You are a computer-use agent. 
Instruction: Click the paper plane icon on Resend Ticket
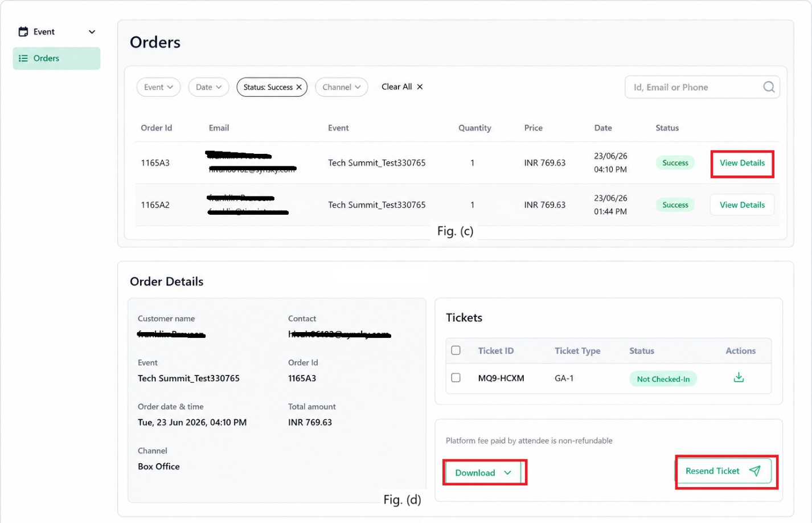click(x=755, y=471)
